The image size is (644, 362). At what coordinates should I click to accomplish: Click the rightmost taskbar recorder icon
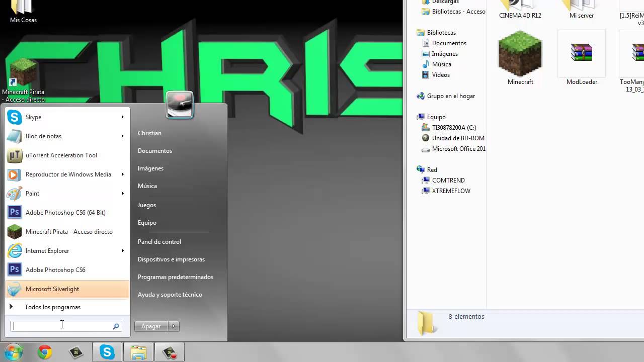(170, 353)
